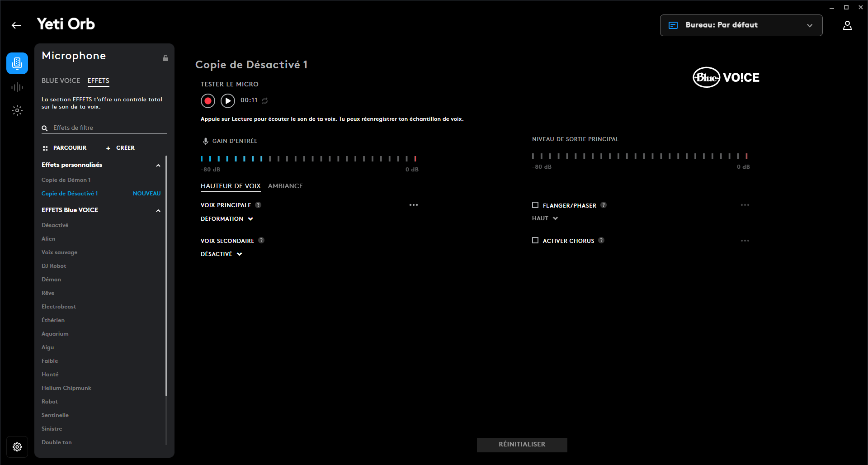This screenshot has width=868, height=465.
Task: Select the Démon effect
Action: point(51,280)
